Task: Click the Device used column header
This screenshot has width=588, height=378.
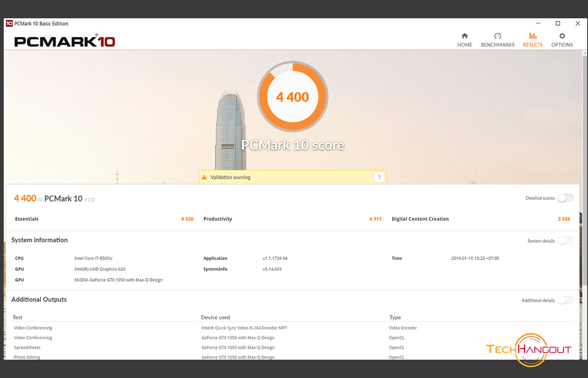Action: 215,317
